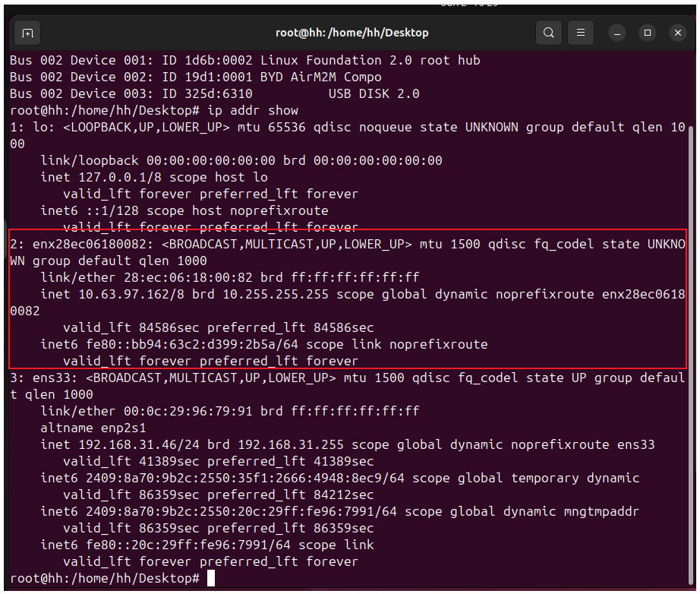Click the 'USB DISK 2.0' device entry
Image resolution: width=700 pixels, height=594 pixels.
374,93
